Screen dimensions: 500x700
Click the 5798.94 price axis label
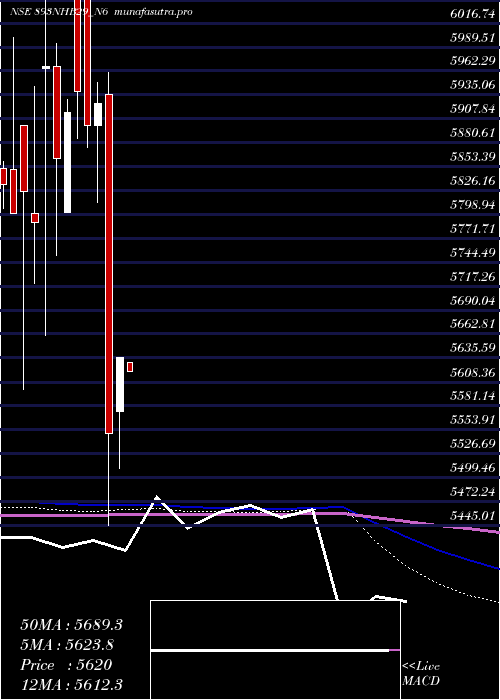tap(473, 205)
